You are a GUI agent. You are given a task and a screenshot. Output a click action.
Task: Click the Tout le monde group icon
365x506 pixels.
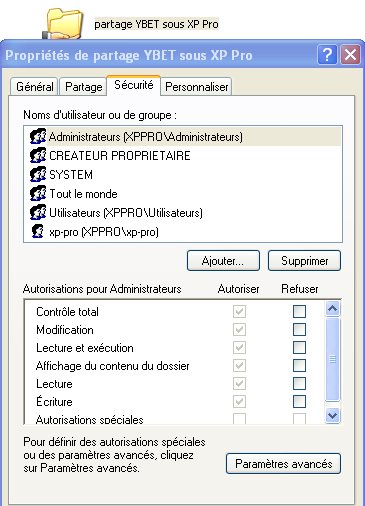click(38, 194)
